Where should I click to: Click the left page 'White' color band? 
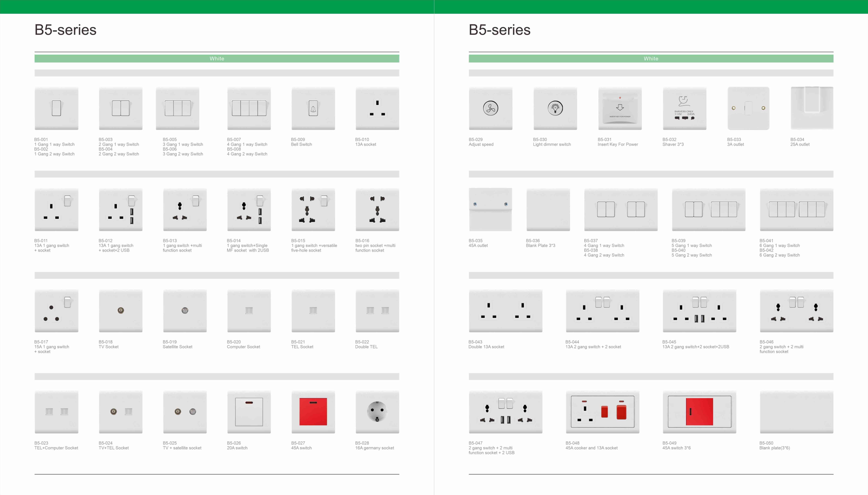217,59
